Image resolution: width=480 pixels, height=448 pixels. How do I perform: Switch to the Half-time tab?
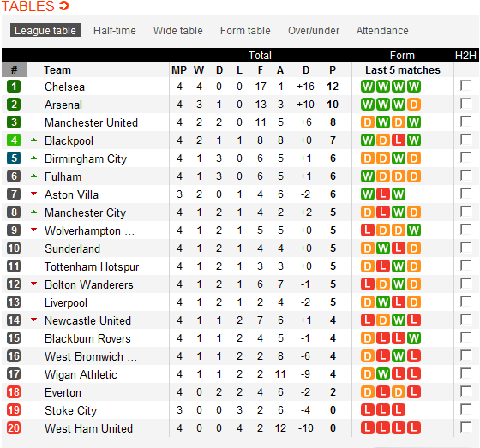pos(115,31)
